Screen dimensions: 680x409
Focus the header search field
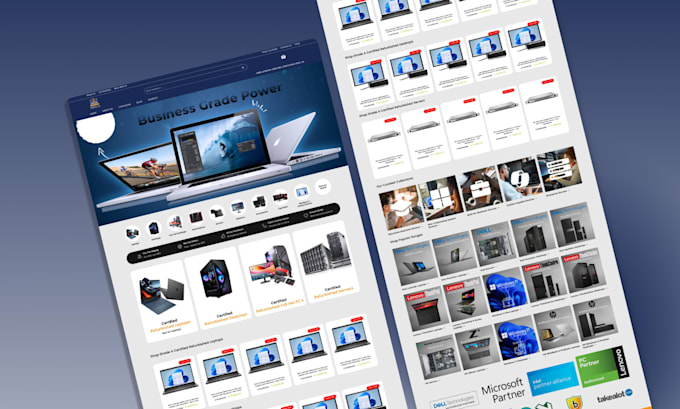(196, 79)
